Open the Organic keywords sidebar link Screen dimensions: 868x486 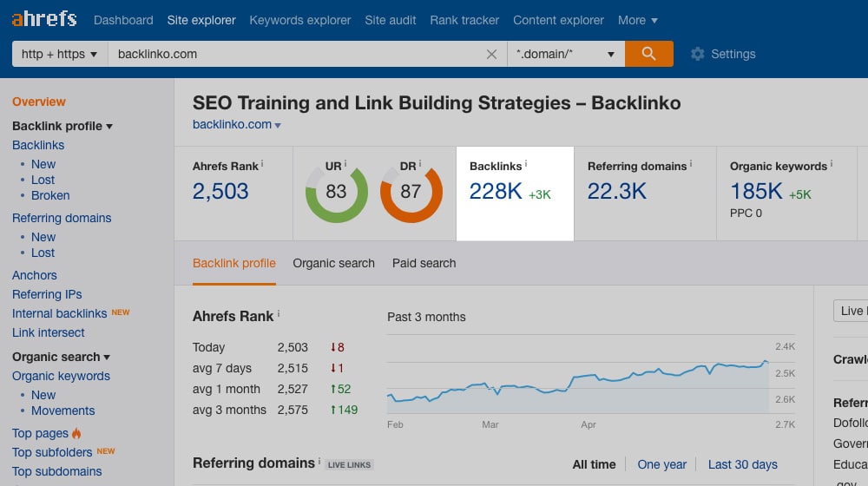[61, 376]
